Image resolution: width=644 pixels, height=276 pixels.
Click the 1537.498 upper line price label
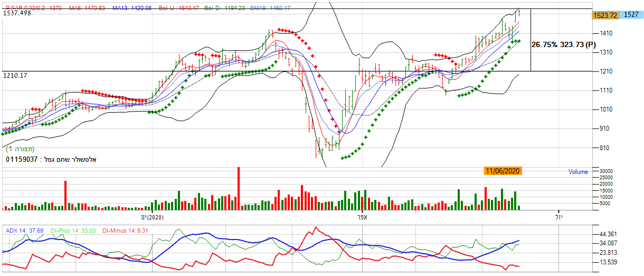click(17, 13)
